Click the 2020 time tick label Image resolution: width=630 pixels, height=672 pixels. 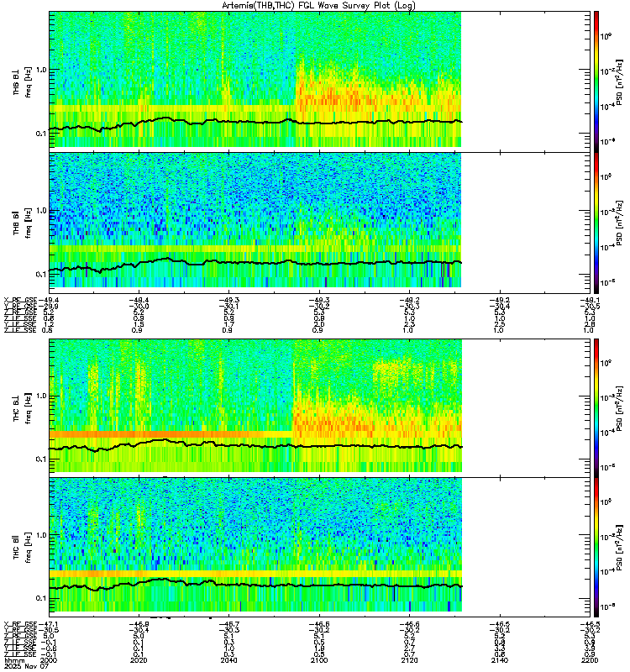[x=139, y=660]
